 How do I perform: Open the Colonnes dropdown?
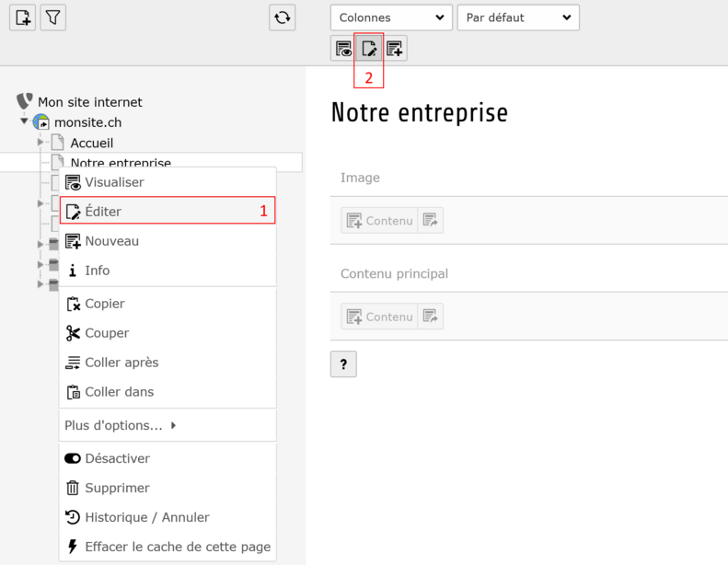[391, 17]
